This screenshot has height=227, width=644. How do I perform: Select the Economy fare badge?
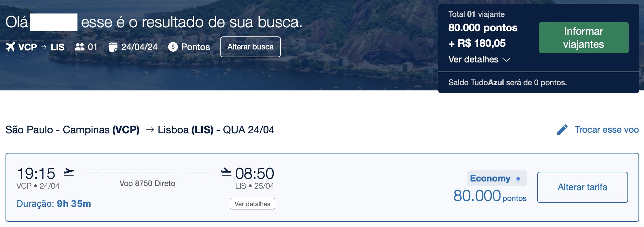(497, 178)
